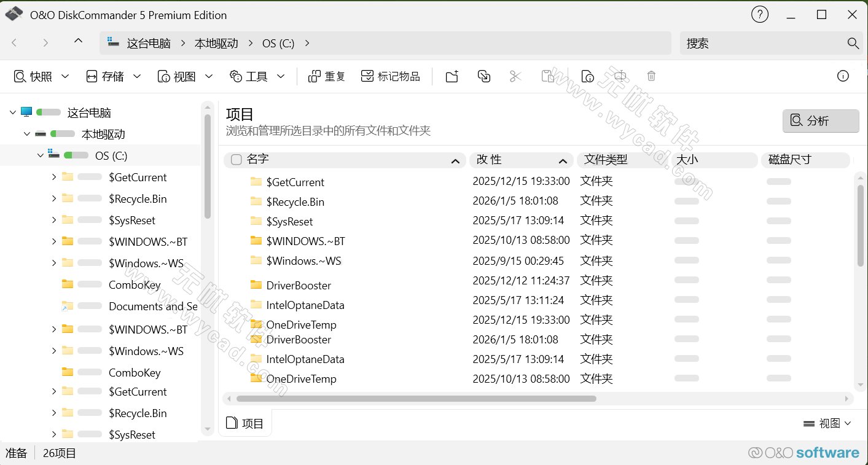Toggle the 名字 column sort arrow
Image resolution: width=868 pixels, height=465 pixels.
[x=455, y=160]
